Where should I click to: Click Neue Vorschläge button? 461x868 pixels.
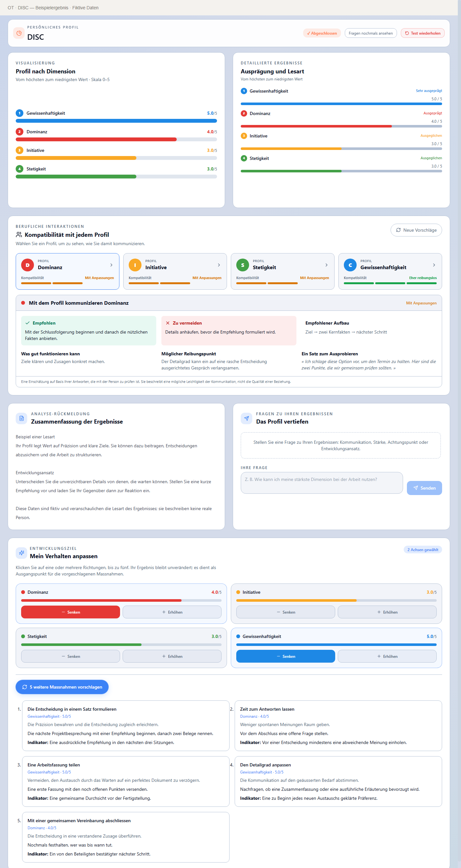pyautogui.click(x=416, y=230)
